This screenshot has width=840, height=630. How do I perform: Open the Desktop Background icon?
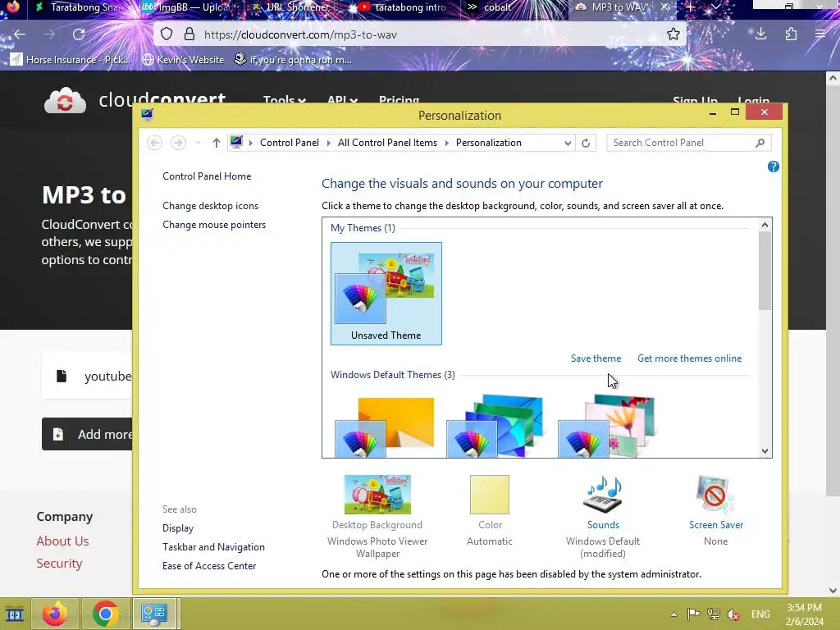(x=377, y=495)
